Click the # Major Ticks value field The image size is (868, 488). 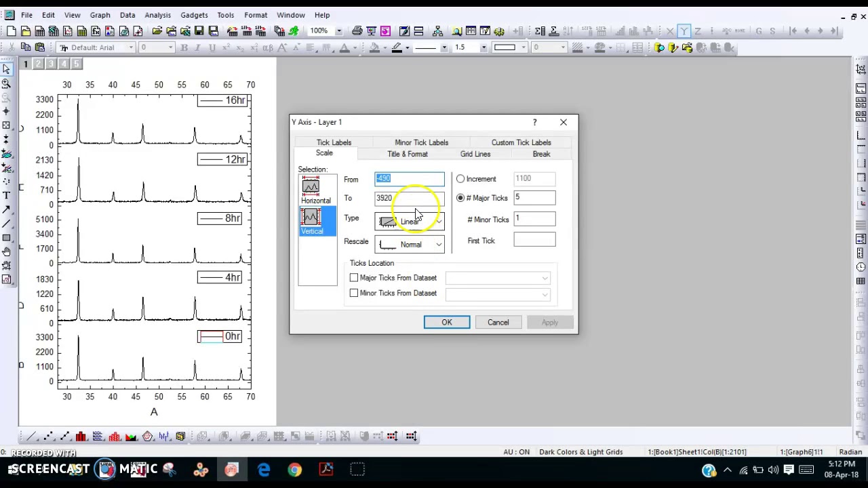(534, 198)
